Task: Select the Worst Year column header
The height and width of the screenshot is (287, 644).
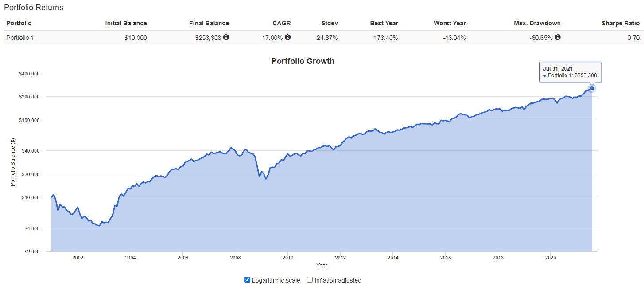Action: [x=450, y=23]
